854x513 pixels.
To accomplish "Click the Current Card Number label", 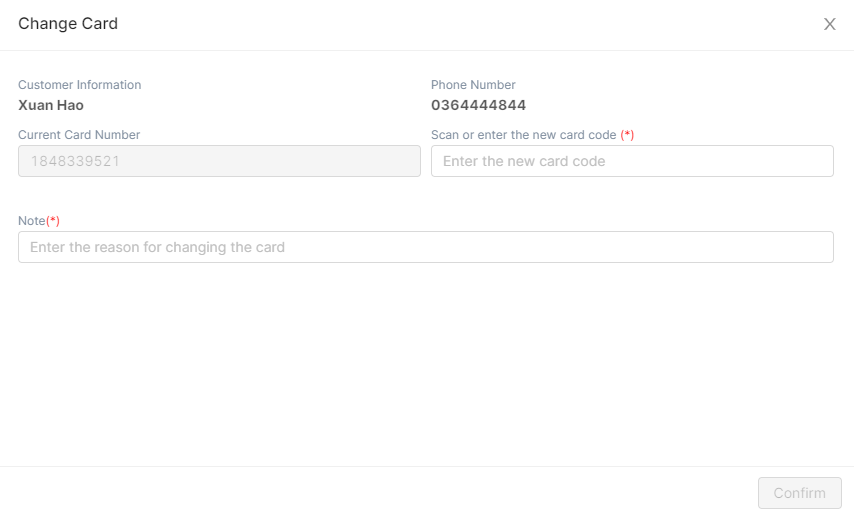I will (79, 135).
